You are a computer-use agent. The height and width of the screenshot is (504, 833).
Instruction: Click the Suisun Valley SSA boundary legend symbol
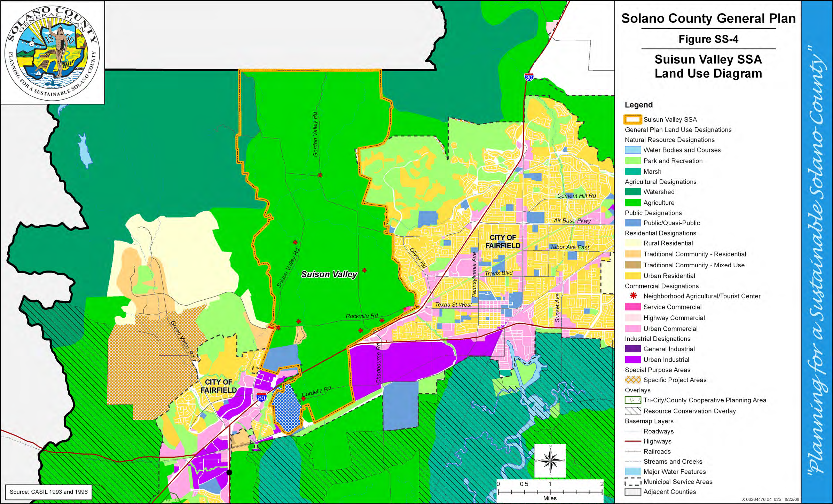[633, 120]
